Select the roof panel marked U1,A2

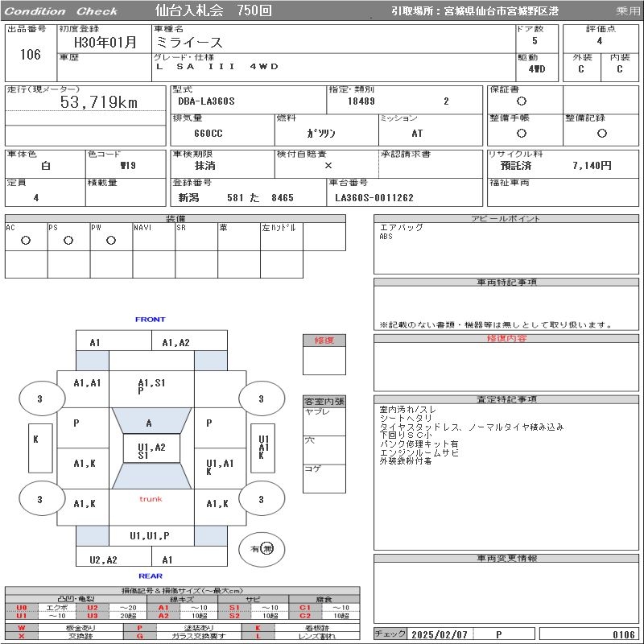[x=151, y=449]
